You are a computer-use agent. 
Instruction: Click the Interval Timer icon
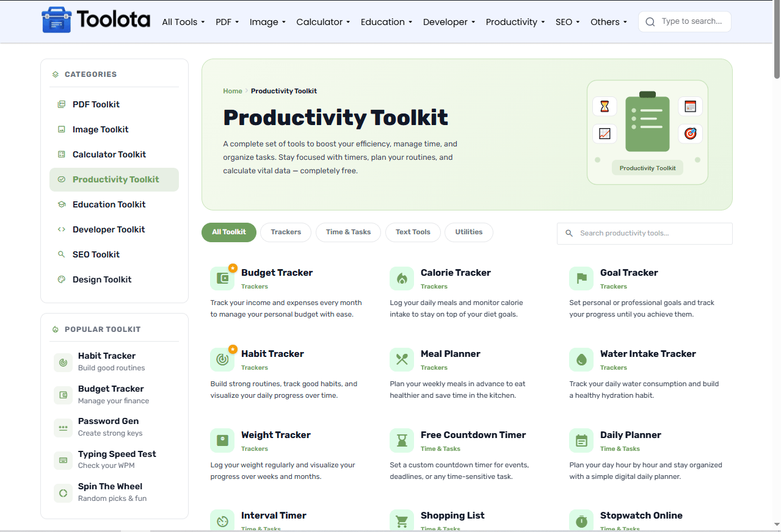[222, 521]
